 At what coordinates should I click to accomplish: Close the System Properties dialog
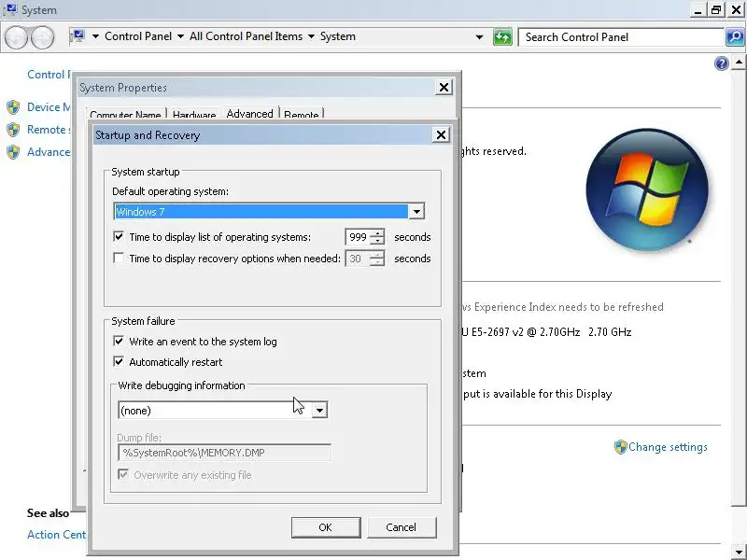coord(444,88)
